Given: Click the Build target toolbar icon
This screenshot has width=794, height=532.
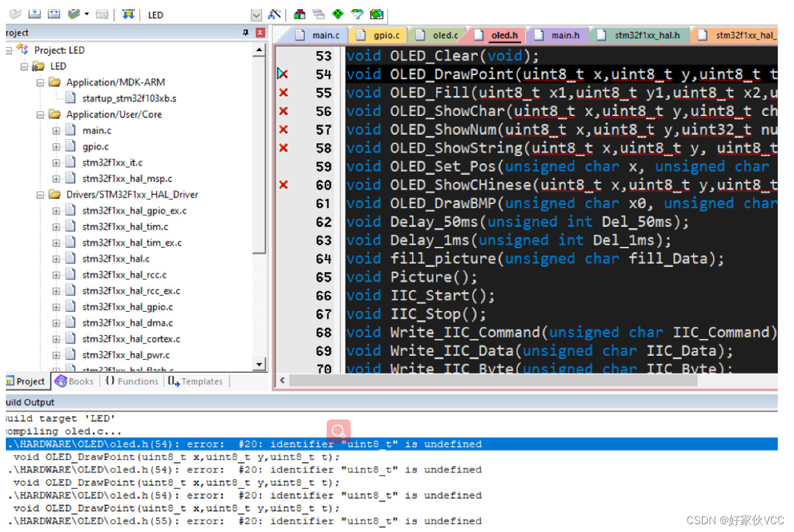Looking at the screenshot, I should point(35,14).
